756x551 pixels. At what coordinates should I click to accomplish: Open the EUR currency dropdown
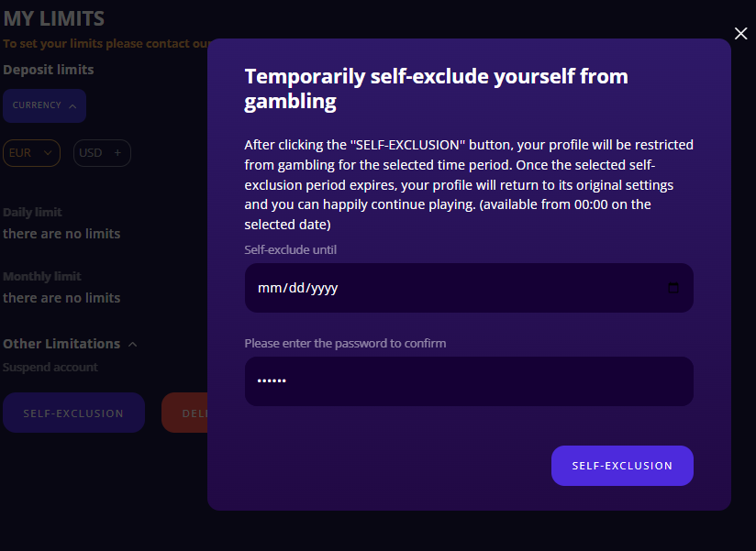(x=31, y=153)
